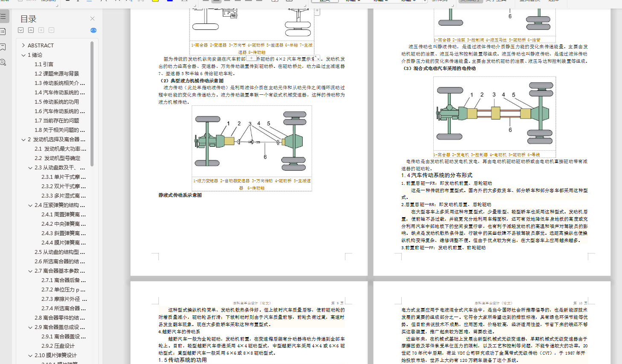Click the hydro-mechanical transmission diagram image
This screenshot has height=364, width=622.
click(252, 141)
